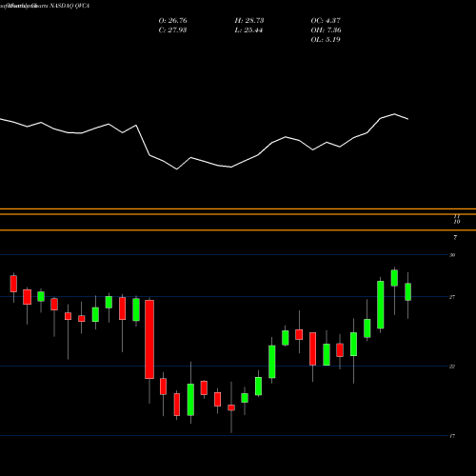
Task: Click the 17 price axis label
Action: 452,436
